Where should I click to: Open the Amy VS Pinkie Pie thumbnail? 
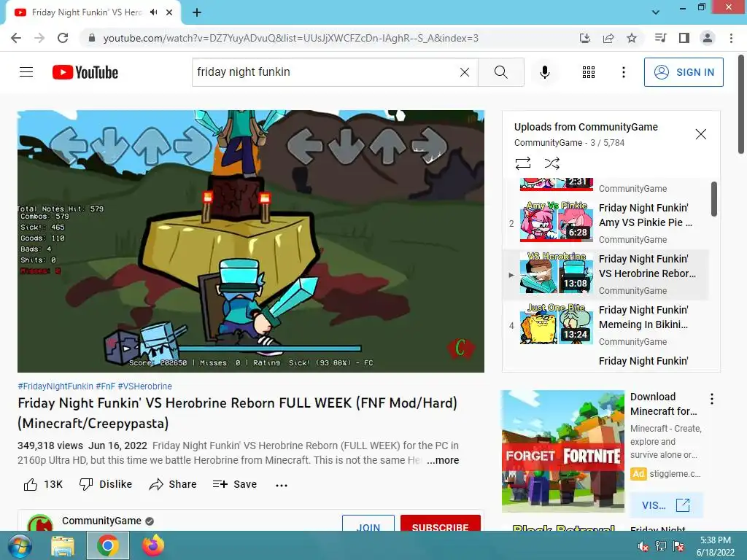[557, 222]
